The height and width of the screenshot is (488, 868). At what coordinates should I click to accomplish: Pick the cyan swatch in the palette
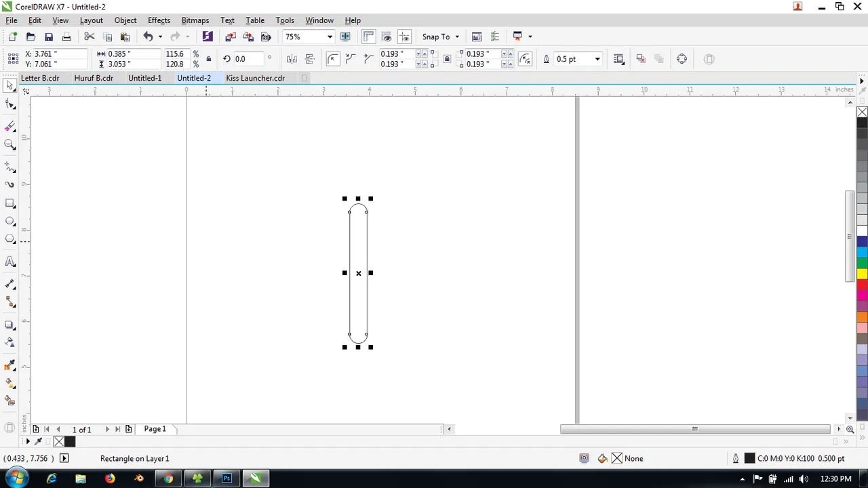pos(862,252)
